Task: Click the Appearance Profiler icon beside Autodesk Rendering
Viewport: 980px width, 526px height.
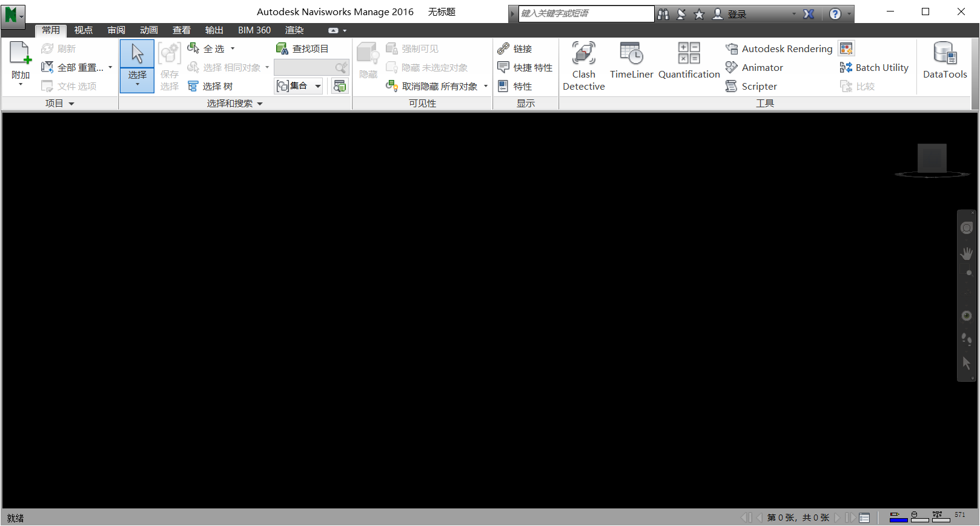Action: (846, 48)
